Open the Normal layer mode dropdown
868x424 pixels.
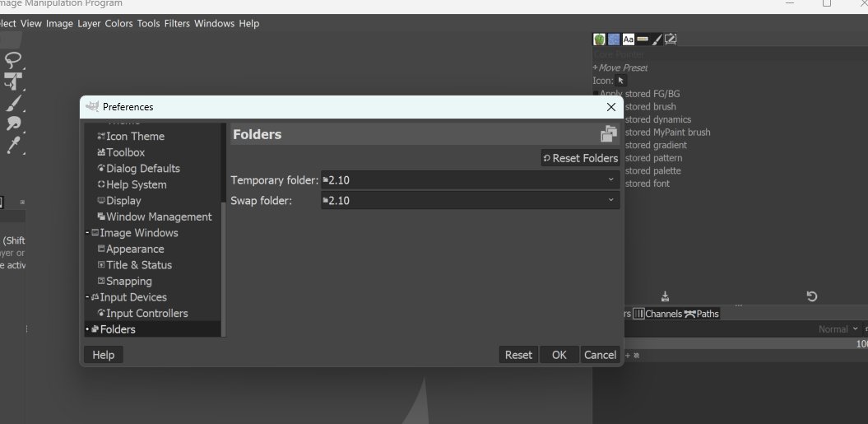(838, 328)
